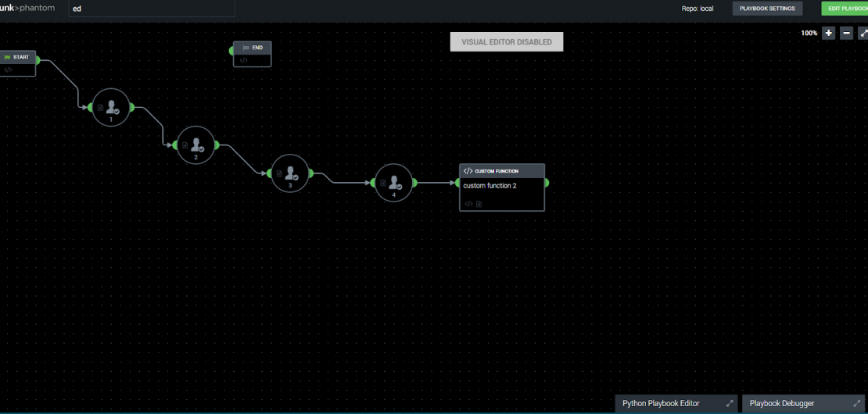
Task: Open the Python Playbook Editor tab
Action: coord(661,404)
